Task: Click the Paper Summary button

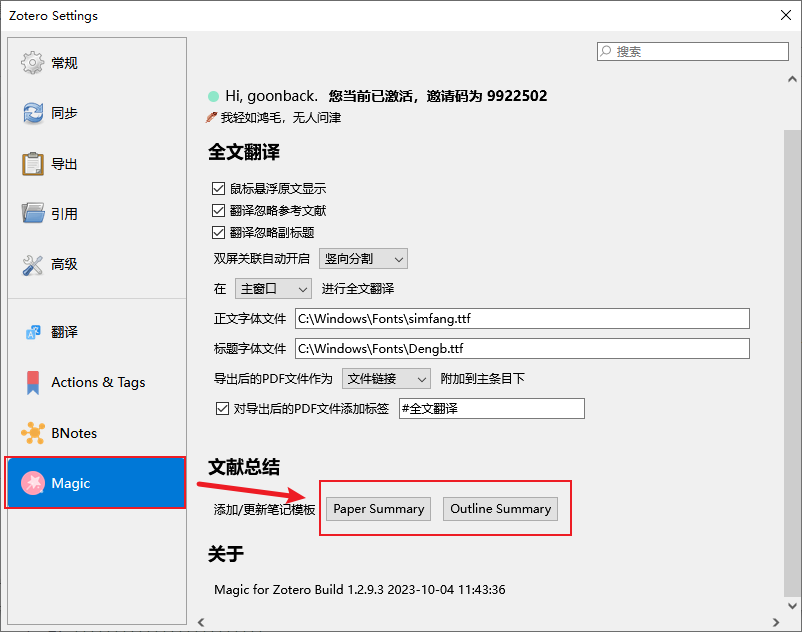Action: (378, 509)
